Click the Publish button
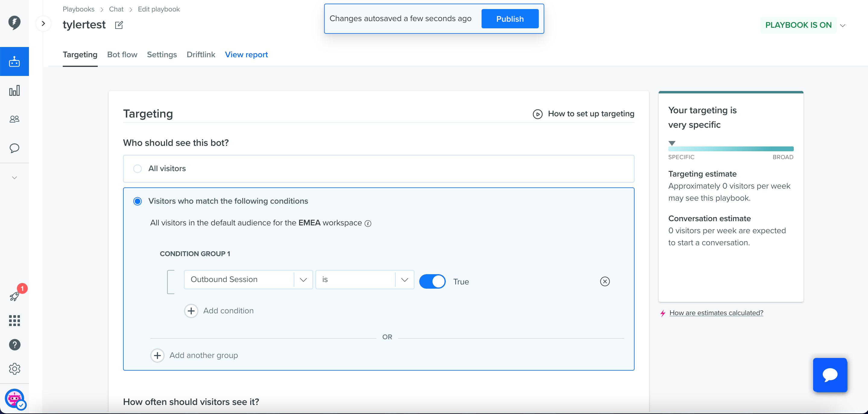The width and height of the screenshot is (868, 414). [510, 19]
